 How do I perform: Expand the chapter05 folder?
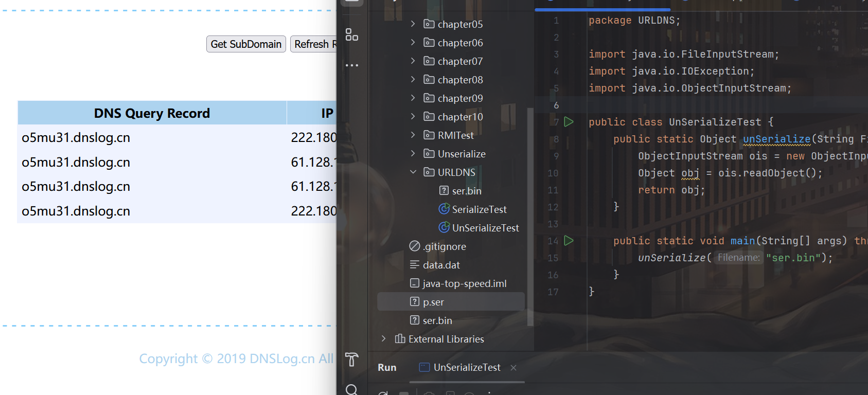pos(413,24)
